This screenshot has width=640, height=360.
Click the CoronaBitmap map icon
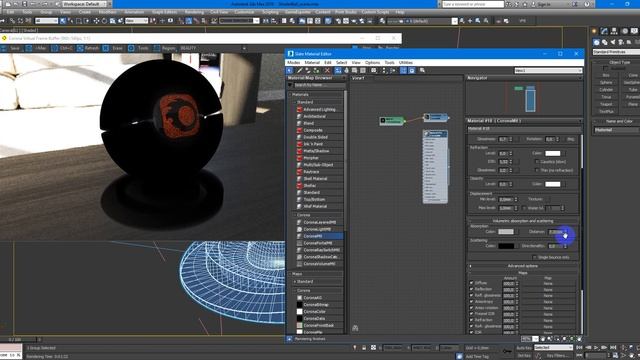299,305
